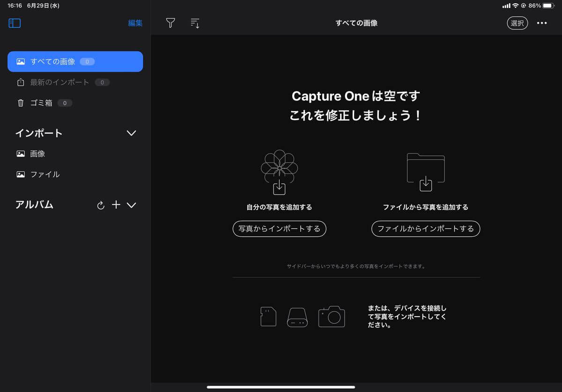Click the 0 badge beside すべての画像
The image size is (562, 392).
[x=87, y=61]
